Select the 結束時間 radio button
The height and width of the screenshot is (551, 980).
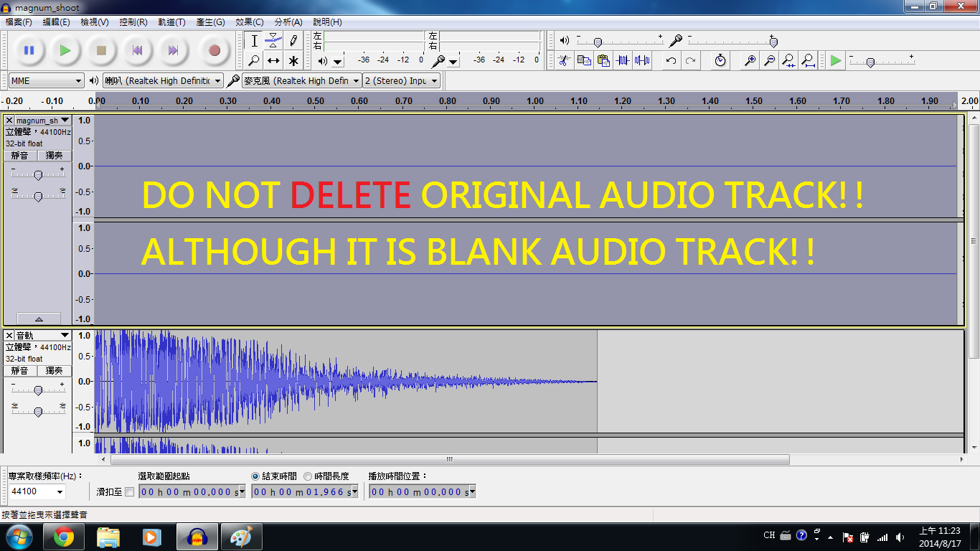click(256, 476)
